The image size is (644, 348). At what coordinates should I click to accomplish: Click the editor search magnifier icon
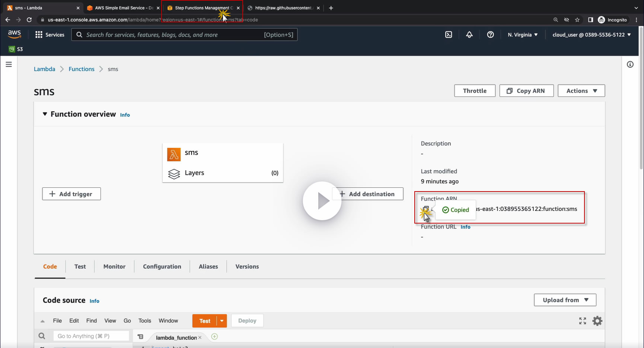[x=42, y=336]
